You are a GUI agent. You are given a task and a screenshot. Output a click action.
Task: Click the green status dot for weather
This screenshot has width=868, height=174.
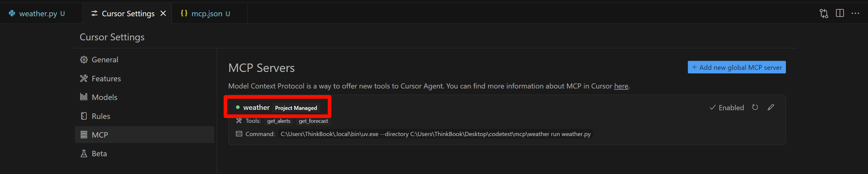(x=238, y=107)
